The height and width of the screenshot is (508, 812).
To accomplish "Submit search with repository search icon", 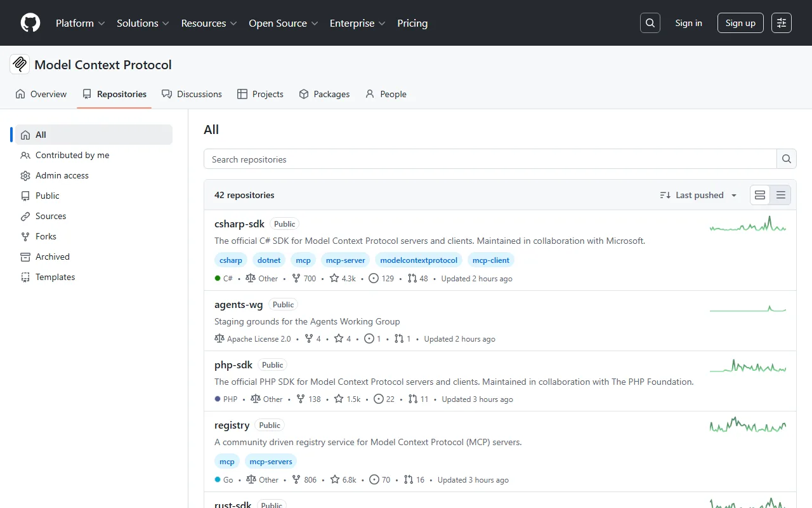I will pos(787,159).
